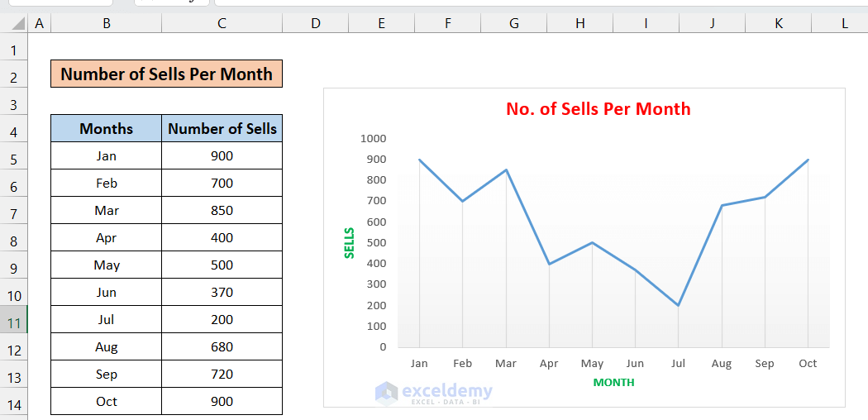Select column H header
Screen dimensions: 868x420
tap(580, 24)
